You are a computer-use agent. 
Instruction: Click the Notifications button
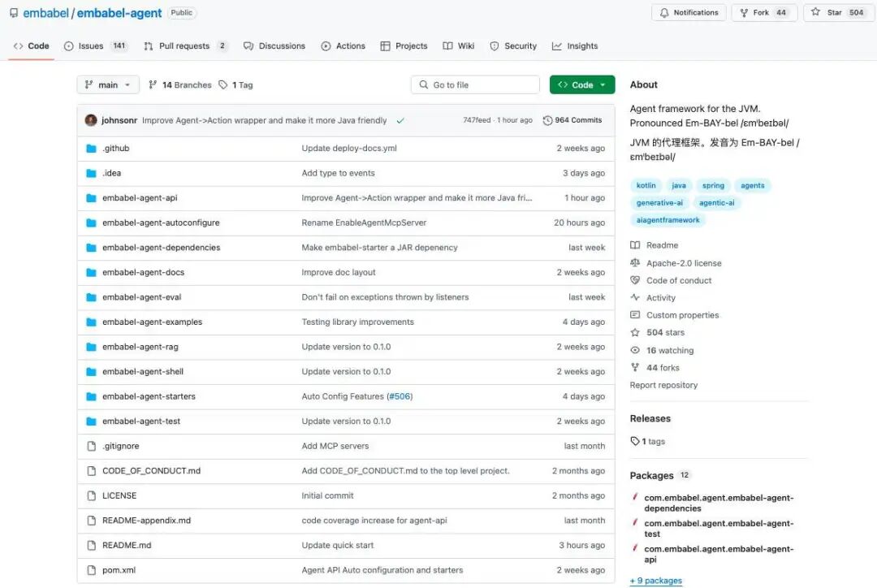point(689,12)
